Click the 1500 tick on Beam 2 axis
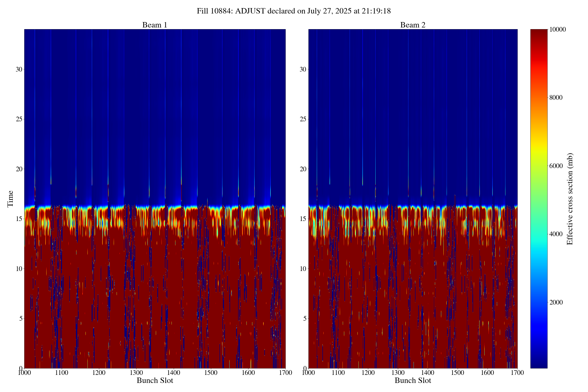 point(457,373)
